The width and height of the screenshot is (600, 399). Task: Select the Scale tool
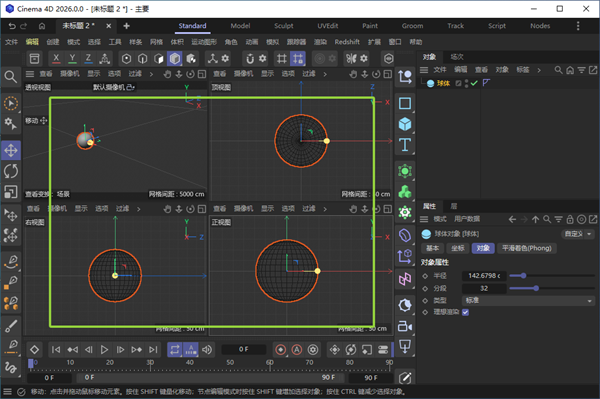(11, 192)
